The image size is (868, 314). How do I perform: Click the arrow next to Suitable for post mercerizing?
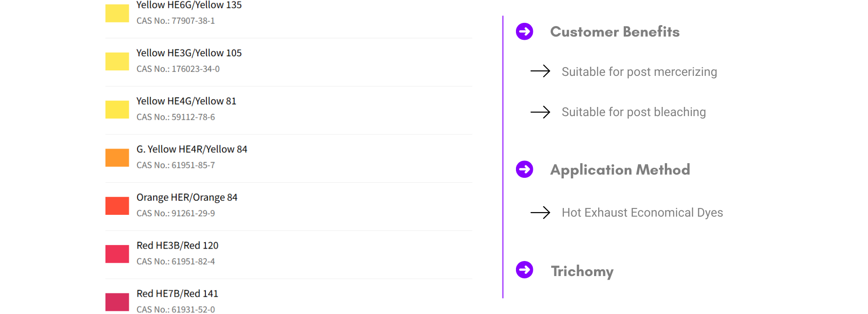point(540,71)
